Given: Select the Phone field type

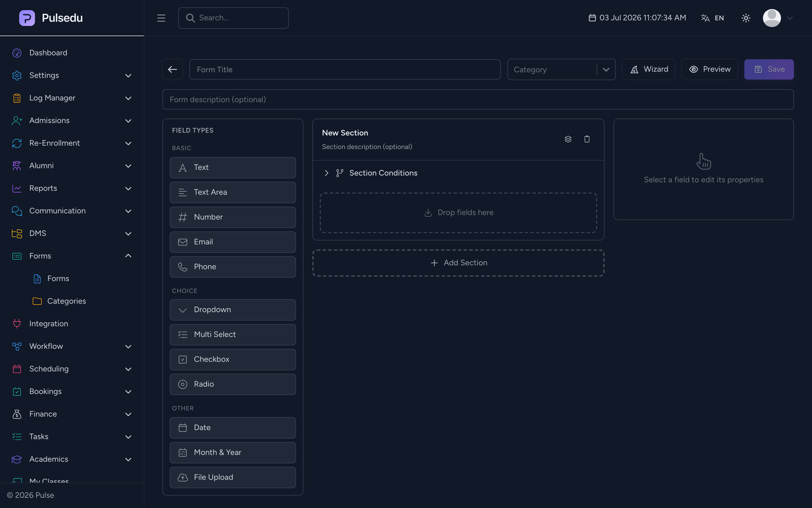Looking at the screenshot, I should point(233,267).
